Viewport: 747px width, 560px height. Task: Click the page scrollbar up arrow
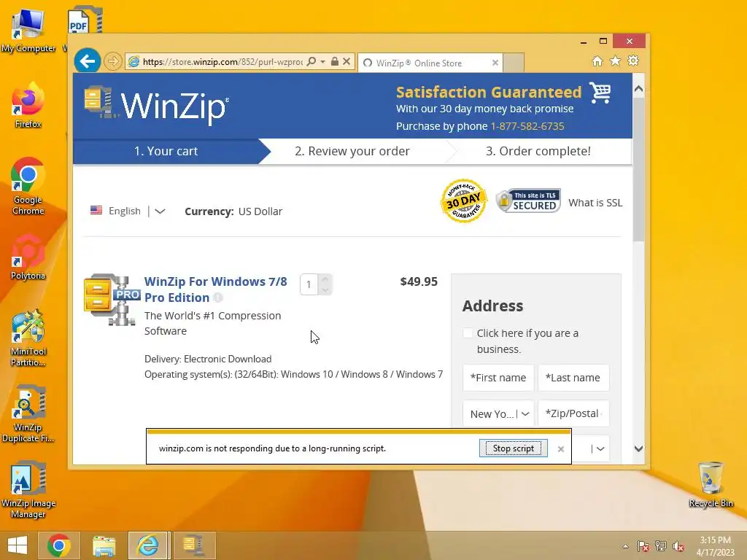tap(638, 88)
